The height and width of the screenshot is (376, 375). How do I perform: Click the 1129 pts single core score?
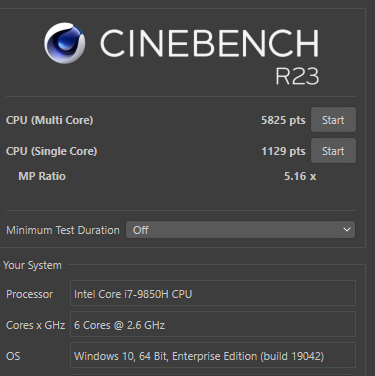click(283, 151)
